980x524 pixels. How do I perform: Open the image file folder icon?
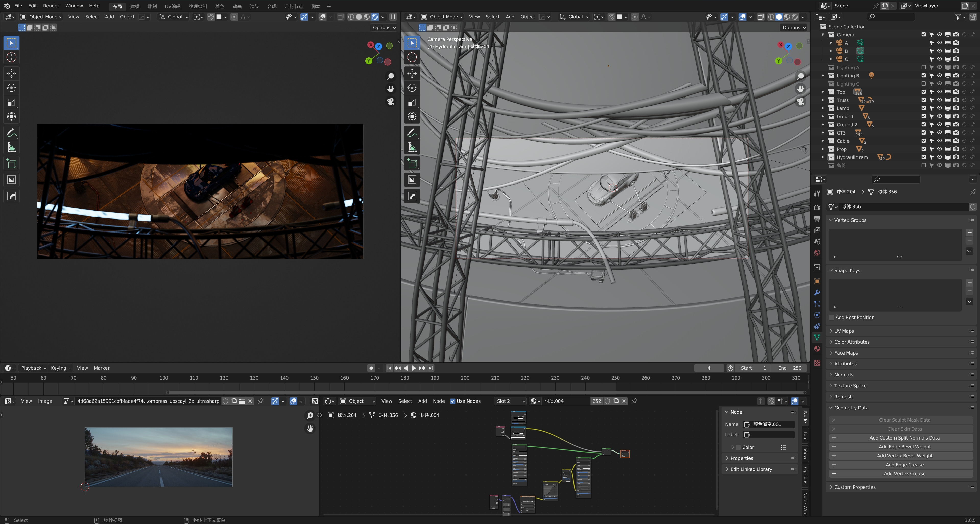pyautogui.click(x=242, y=401)
